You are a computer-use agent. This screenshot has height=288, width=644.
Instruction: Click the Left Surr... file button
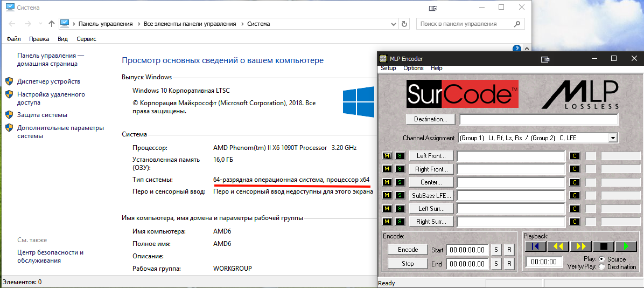431,209
